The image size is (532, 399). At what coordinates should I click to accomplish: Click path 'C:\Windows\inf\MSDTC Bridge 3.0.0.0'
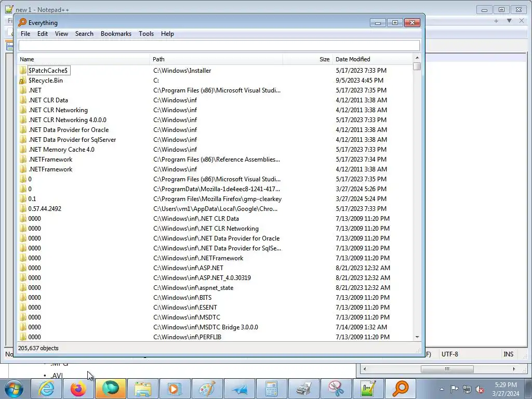(206, 327)
